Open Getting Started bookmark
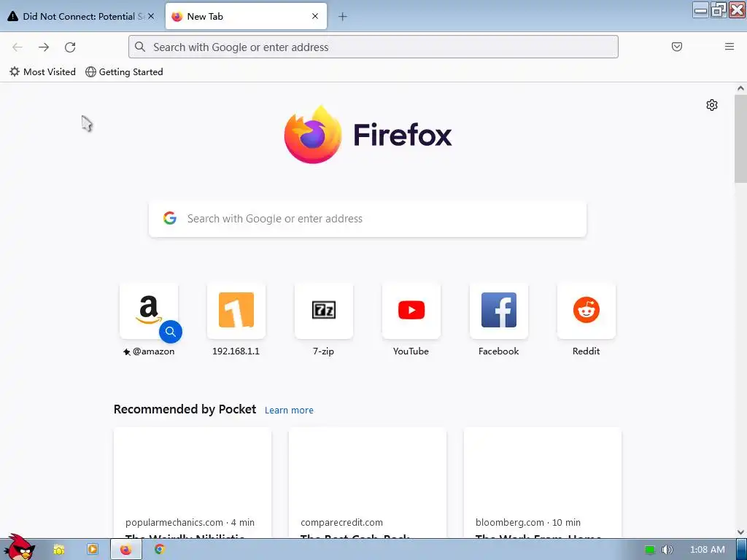This screenshot has width=747, height=560. click(124, 72)
